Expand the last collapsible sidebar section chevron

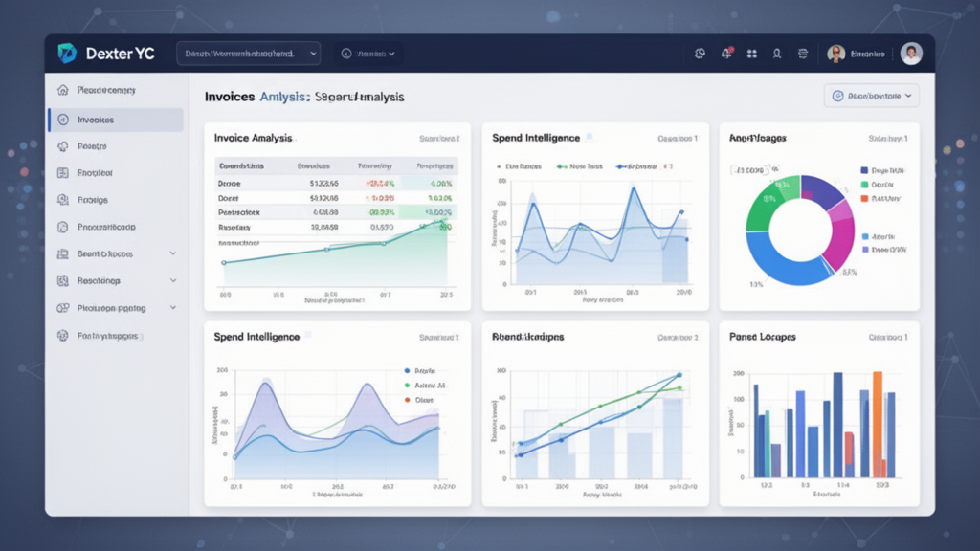coord(173,307)
